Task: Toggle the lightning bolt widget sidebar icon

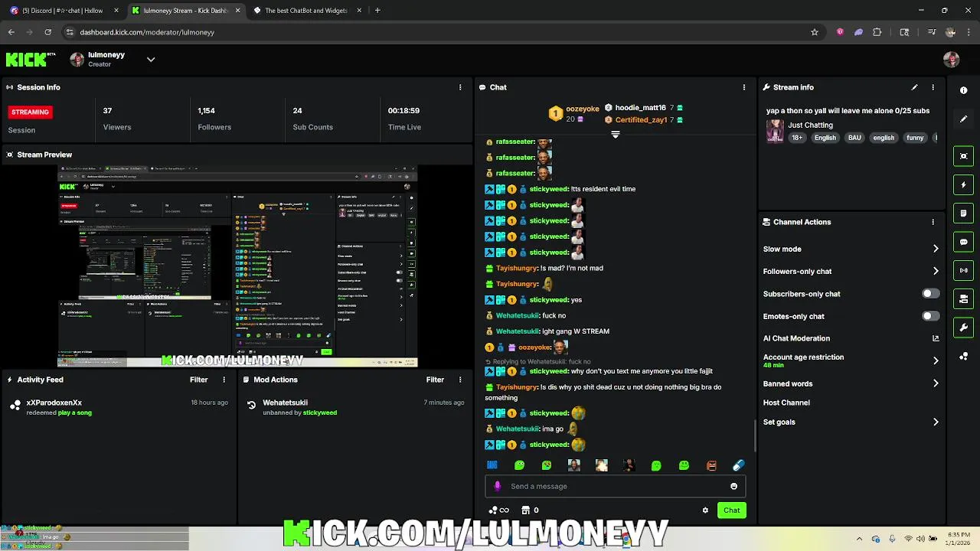Action: [964, 184]
